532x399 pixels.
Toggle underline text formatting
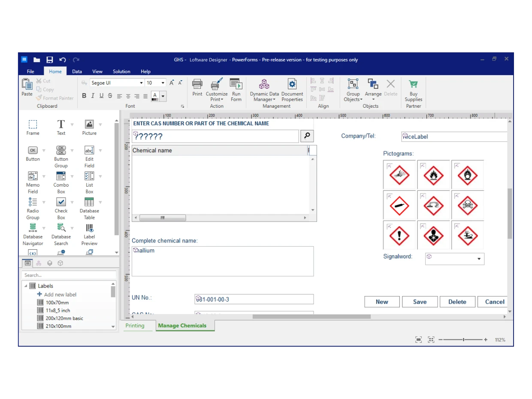click(101, 96)
